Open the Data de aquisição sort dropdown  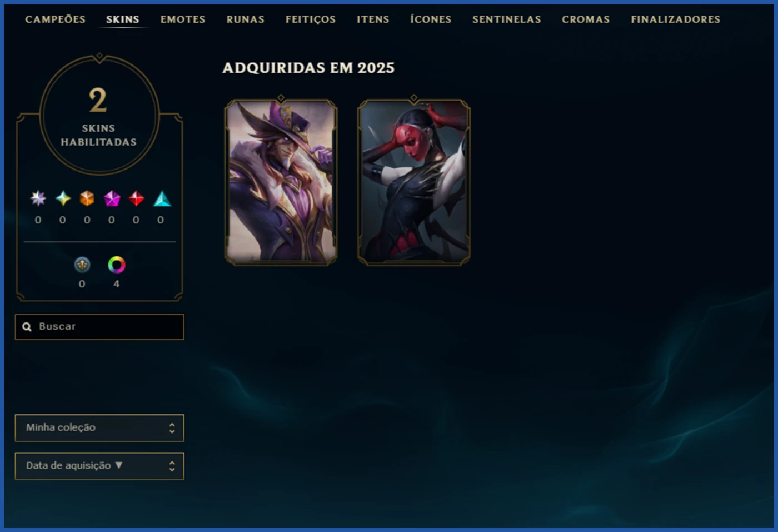99,466
